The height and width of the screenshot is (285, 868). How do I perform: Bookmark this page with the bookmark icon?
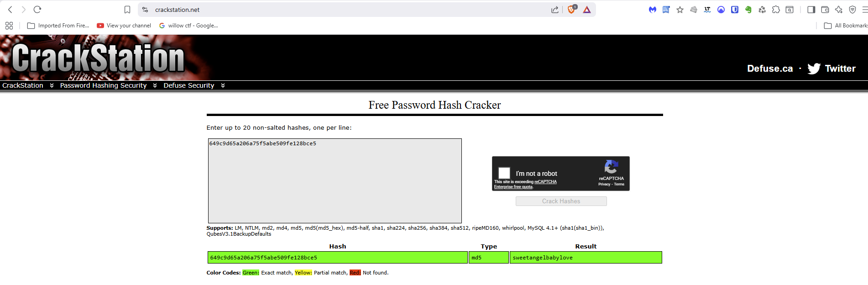[127, 10]
